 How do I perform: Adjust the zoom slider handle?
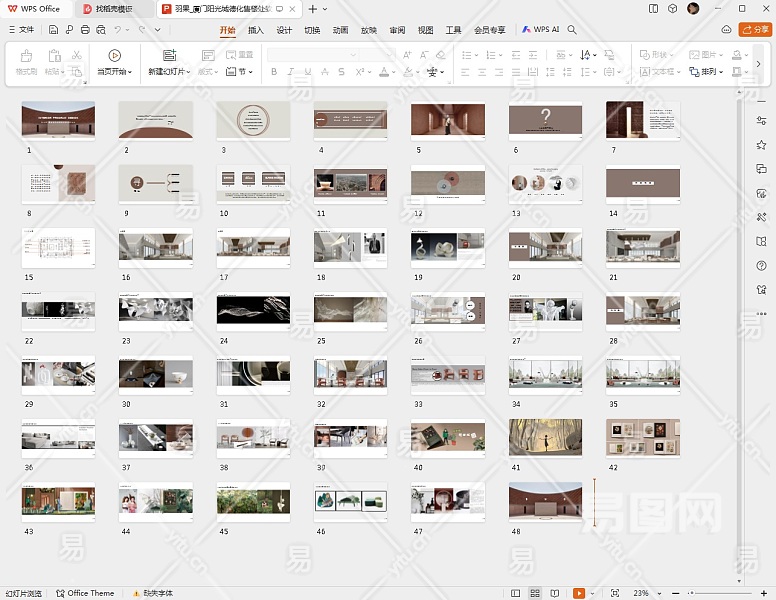[x=690, y=593]
